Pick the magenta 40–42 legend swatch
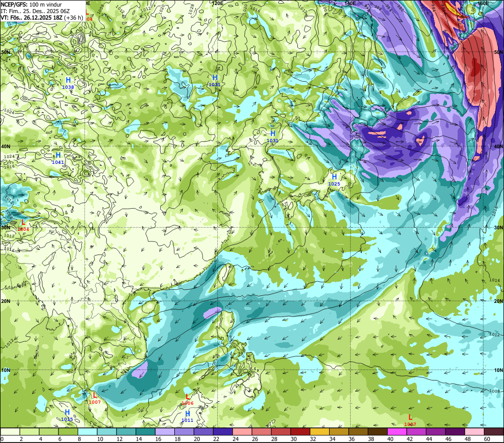This screenshot has width=504, height=443. click(x=397, y=431)
